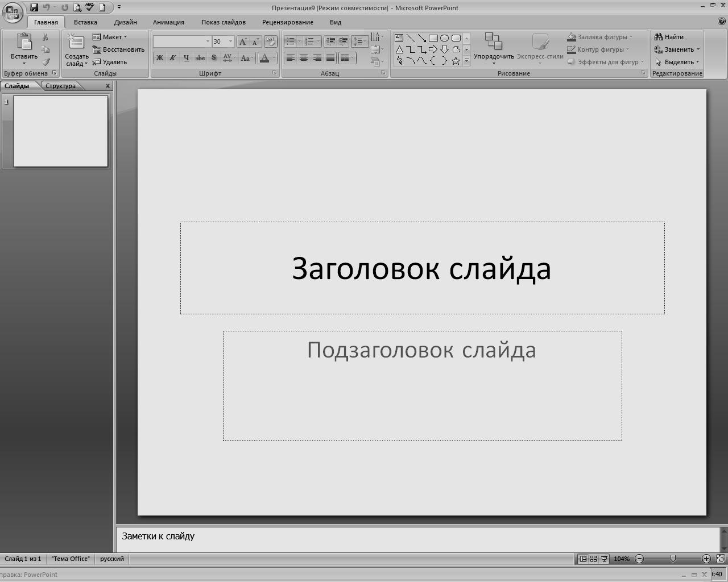Toggle strikethrough abc formatting
The height and width of the screenshot is (582, 728).
(x=200, y=58)
